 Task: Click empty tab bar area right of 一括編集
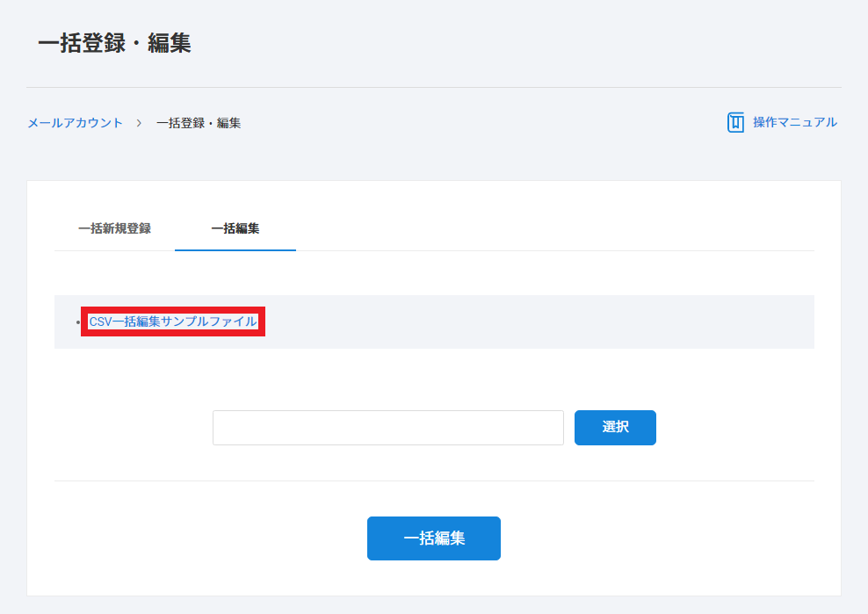553,228
